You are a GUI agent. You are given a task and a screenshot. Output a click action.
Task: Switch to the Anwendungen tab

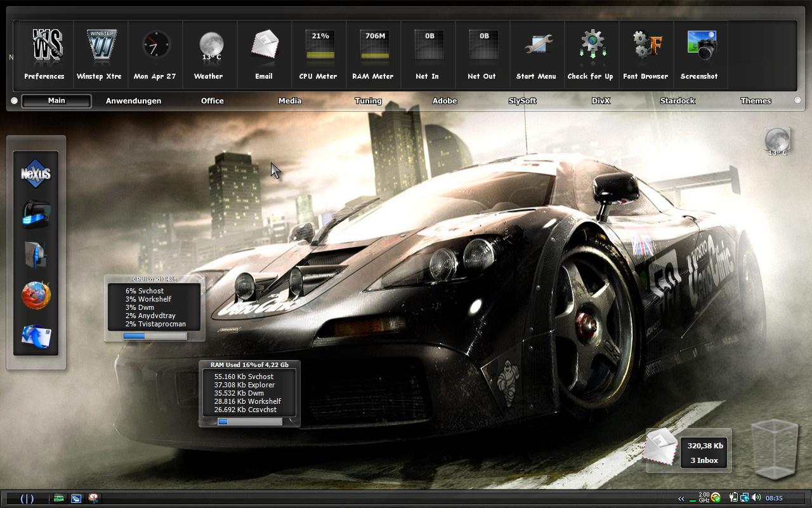pos(133,101)
